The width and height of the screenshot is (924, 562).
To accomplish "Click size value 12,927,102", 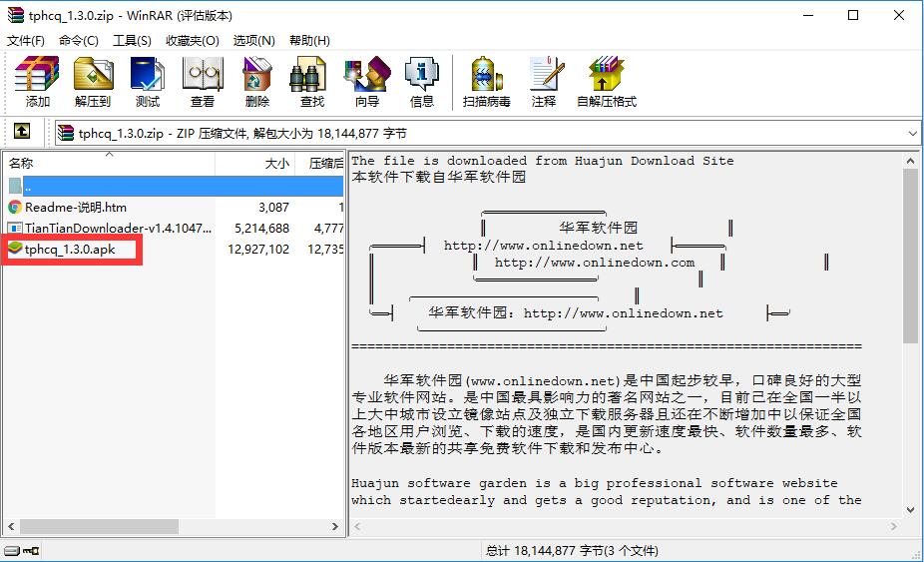I will tap(258, 250).
